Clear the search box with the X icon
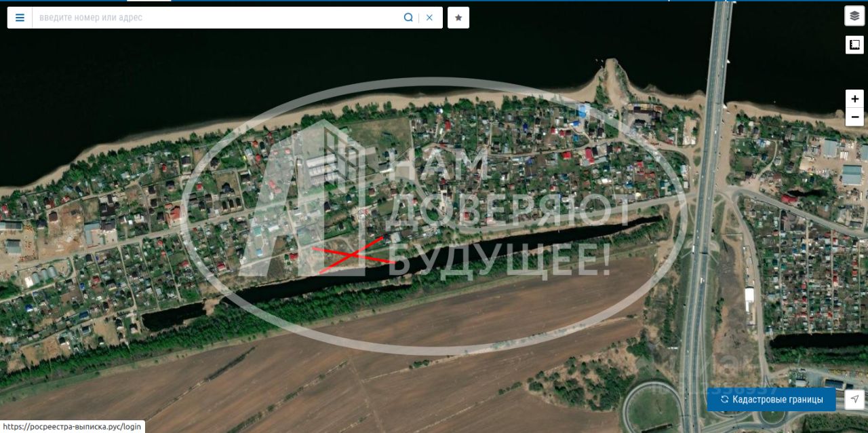This screenshot has width=868, height=433. point(429,18)
